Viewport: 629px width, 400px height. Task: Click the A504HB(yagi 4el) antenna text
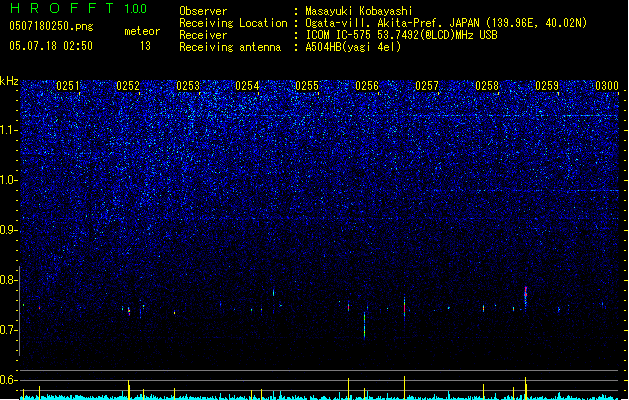(x=353, y=47)
